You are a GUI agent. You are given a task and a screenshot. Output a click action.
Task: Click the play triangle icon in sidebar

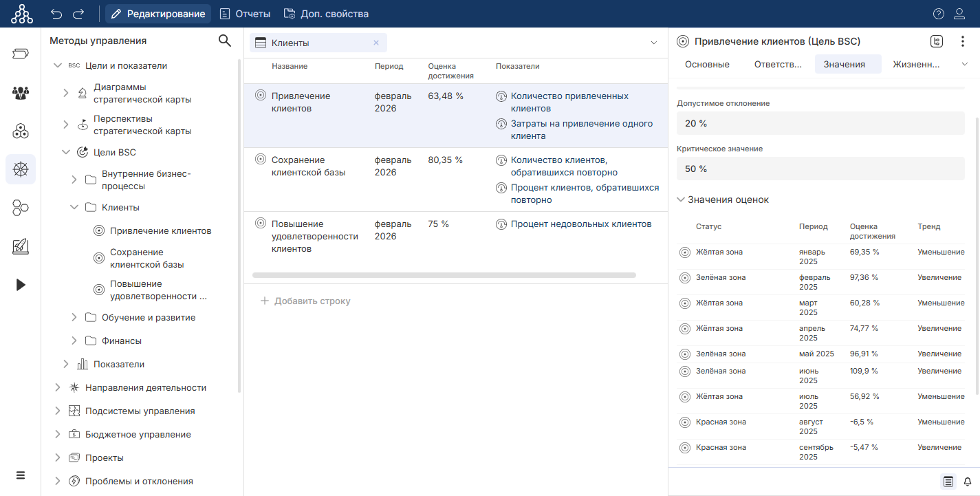[x=21, y=285]
